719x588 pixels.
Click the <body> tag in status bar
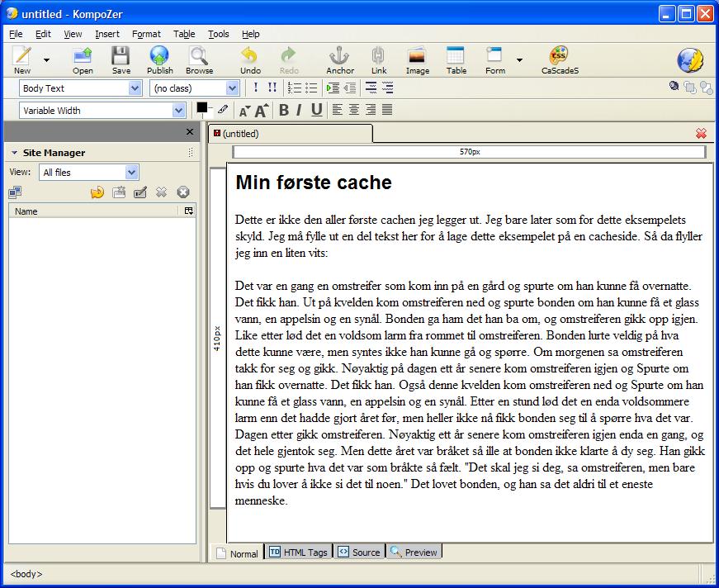(26, 574)
